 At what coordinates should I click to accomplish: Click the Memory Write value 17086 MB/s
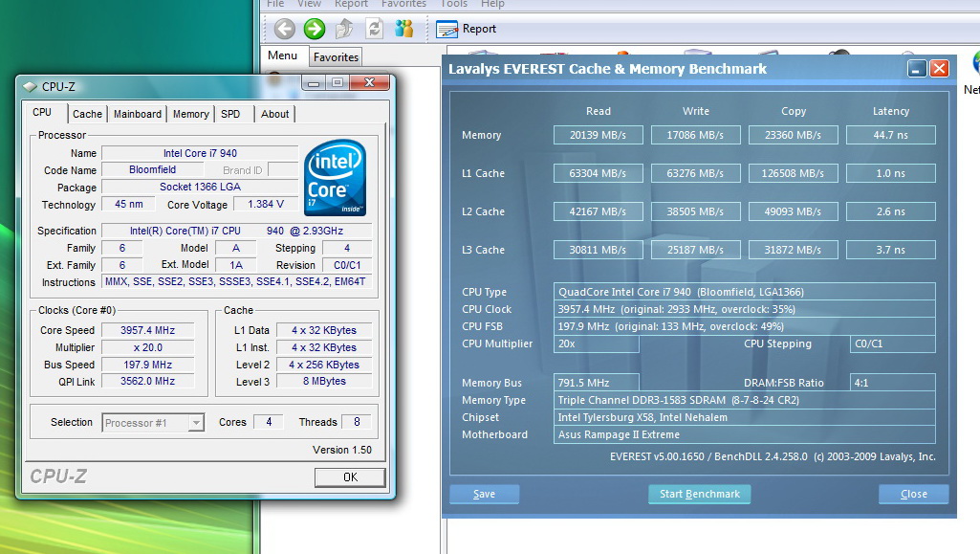tap(696, 135)
